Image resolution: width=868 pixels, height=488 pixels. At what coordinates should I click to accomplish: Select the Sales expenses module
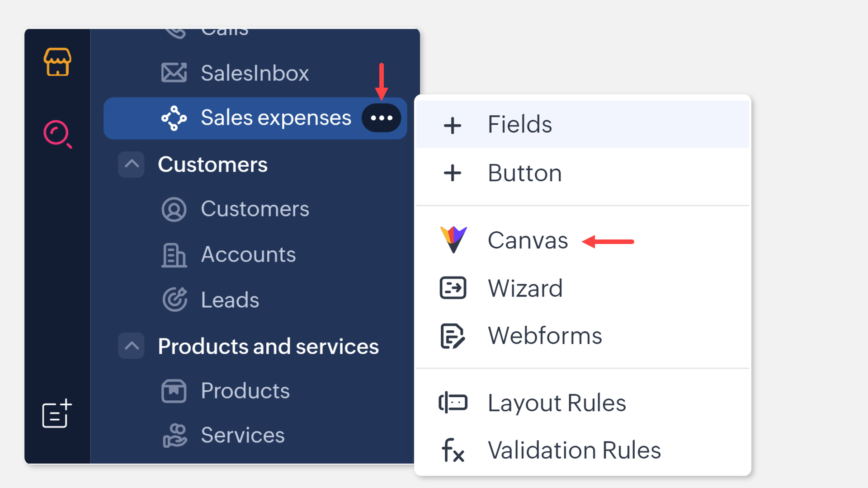point(275,118)
